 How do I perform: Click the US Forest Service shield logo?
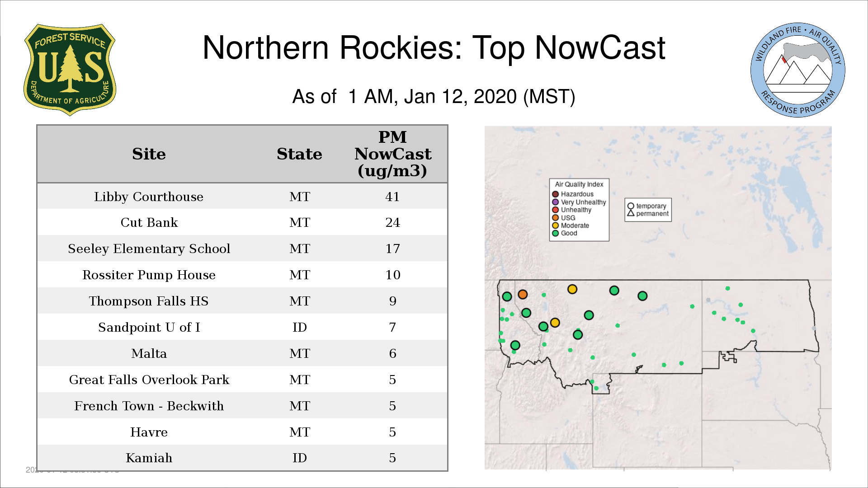(70, 70)
